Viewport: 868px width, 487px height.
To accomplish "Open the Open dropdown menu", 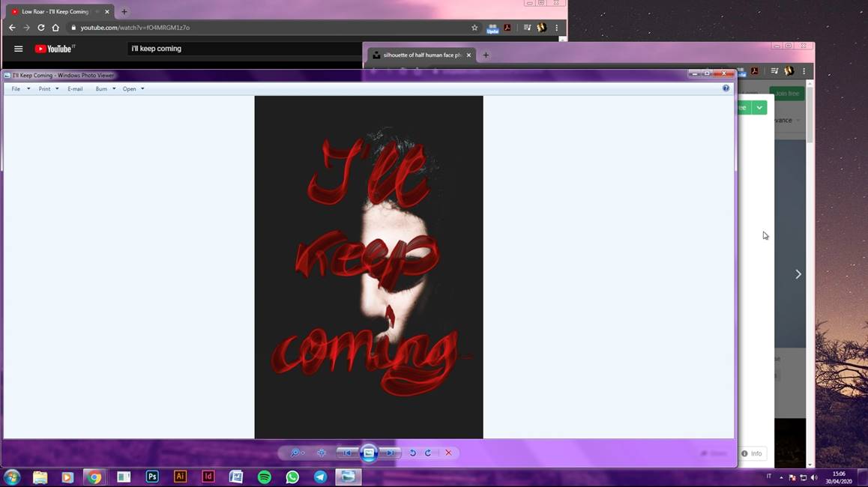I will tap(133, 89).
